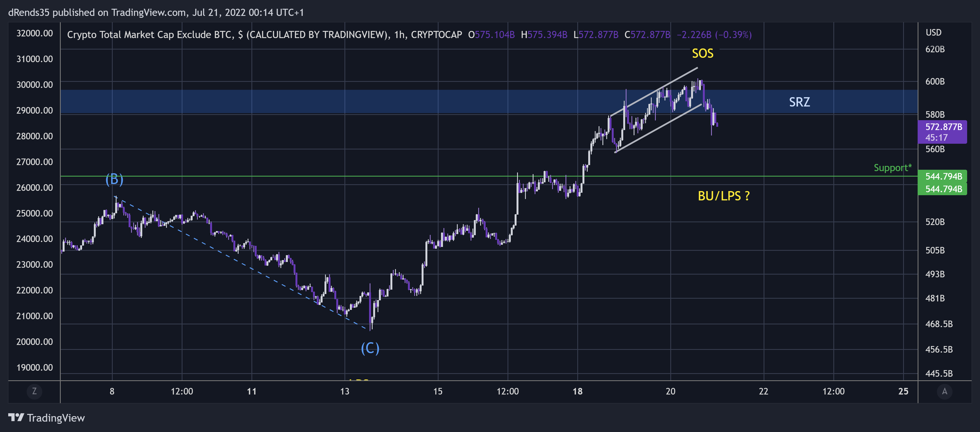Click the chart symbol title text

[x=264, y=35]
